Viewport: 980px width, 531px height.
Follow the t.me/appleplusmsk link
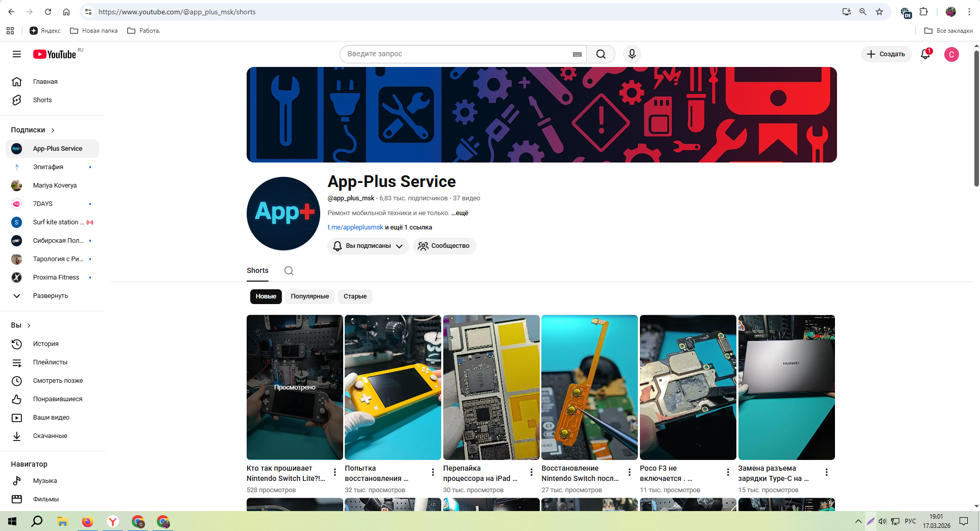(355, 227)
